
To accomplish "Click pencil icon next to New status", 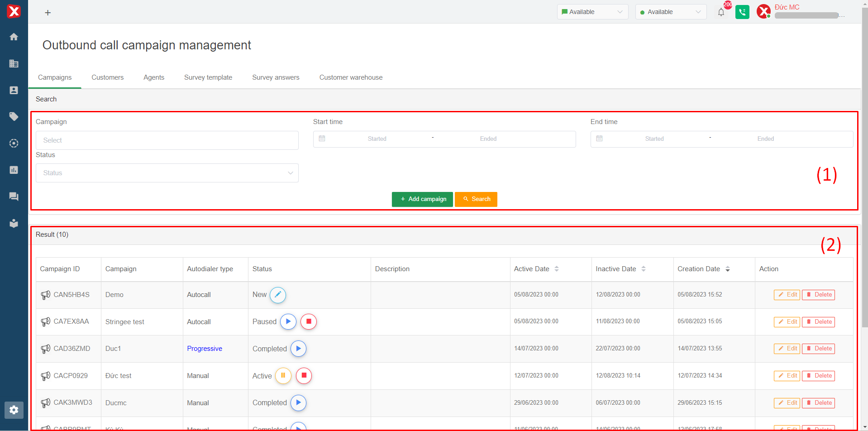I will [x=278, y=295].
